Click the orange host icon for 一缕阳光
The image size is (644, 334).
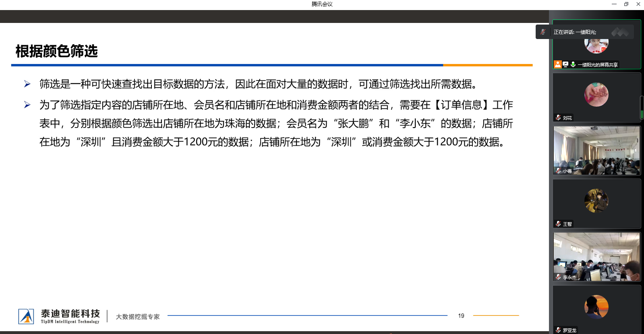click(558, 64)
